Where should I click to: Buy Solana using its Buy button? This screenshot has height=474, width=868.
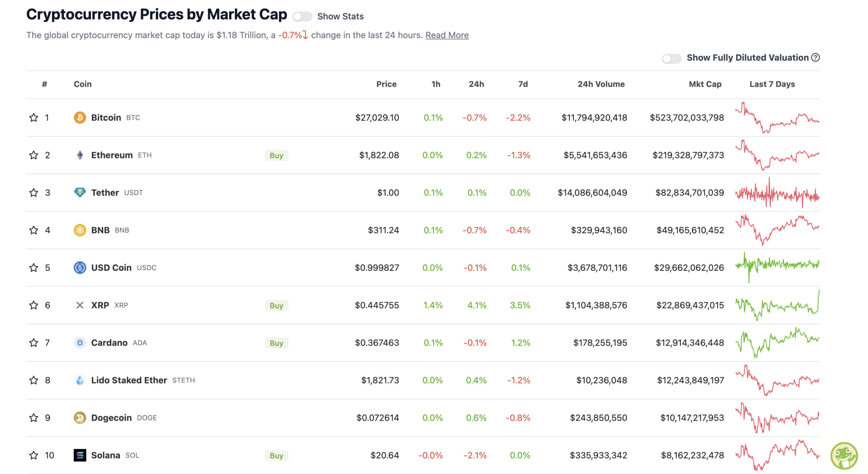click(x=276, y=455)
